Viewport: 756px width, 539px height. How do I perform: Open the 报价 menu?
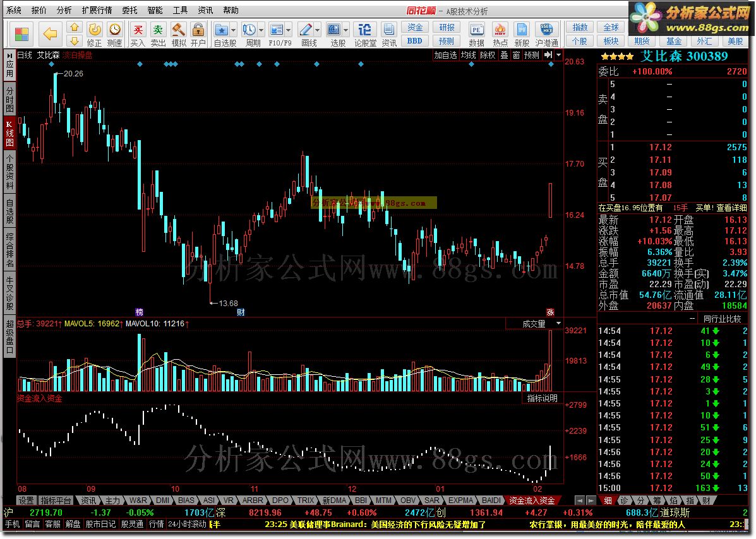tap(39, 10)
